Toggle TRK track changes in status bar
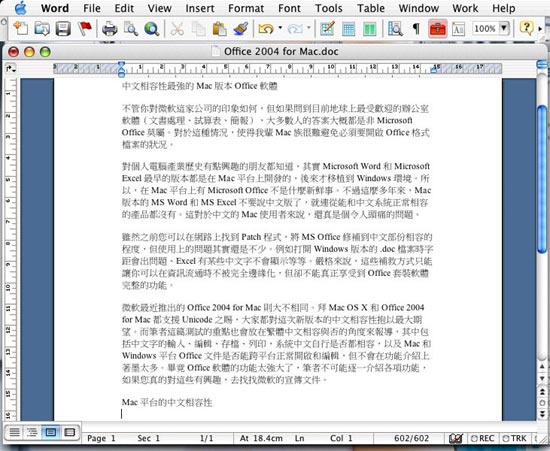Screen dimensions: 550x451 (x=514, y=438)
